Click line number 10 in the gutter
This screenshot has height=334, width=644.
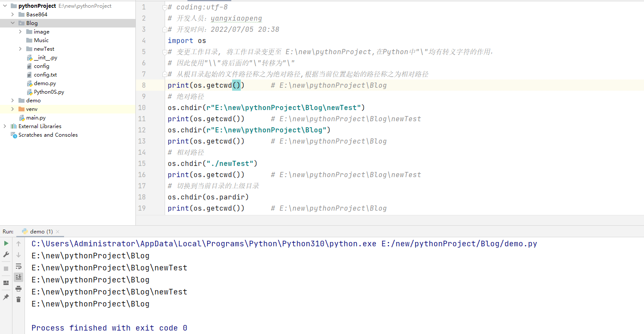pos(142,107)
